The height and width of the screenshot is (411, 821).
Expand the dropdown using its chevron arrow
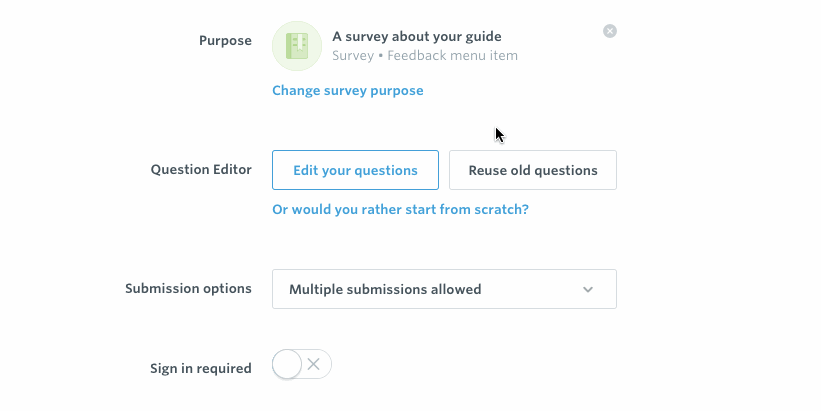[588, 290]
